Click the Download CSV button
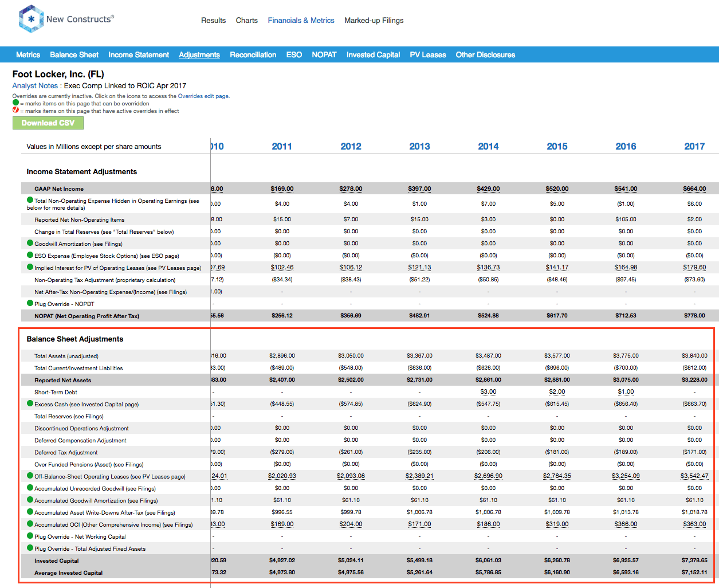Image resolution: width=719 pixels, height=588 pixels. coord(48,123)
